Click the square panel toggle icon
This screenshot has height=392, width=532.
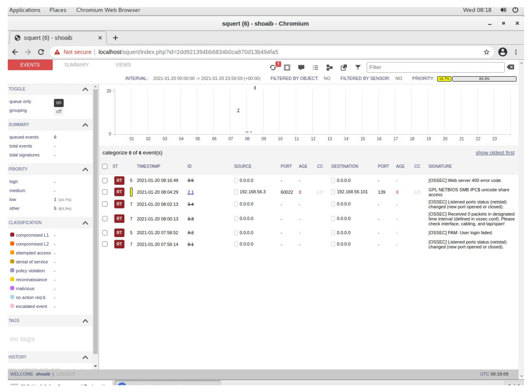point(287,68)
